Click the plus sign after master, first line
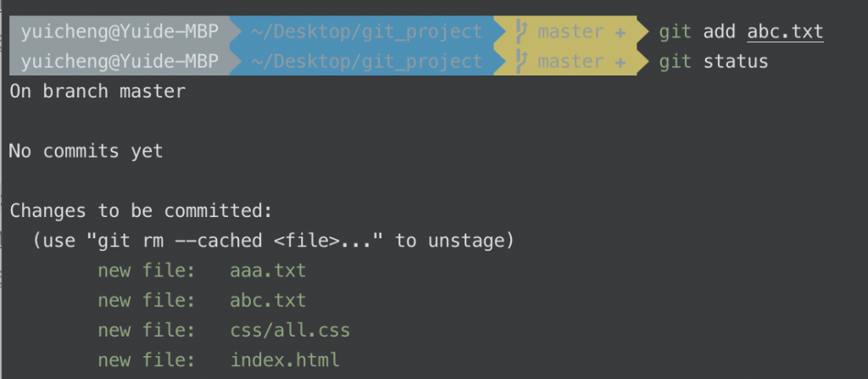868x379 pixels. [620, 33]
